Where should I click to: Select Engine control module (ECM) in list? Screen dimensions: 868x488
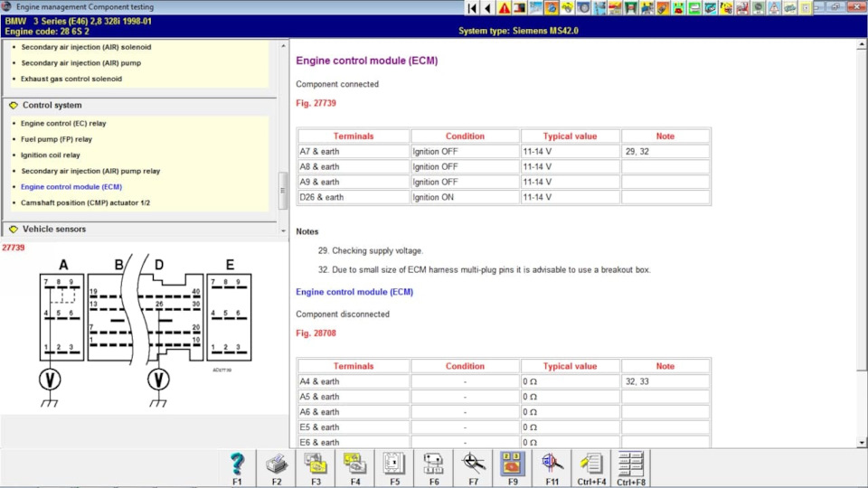click(71, 187)
